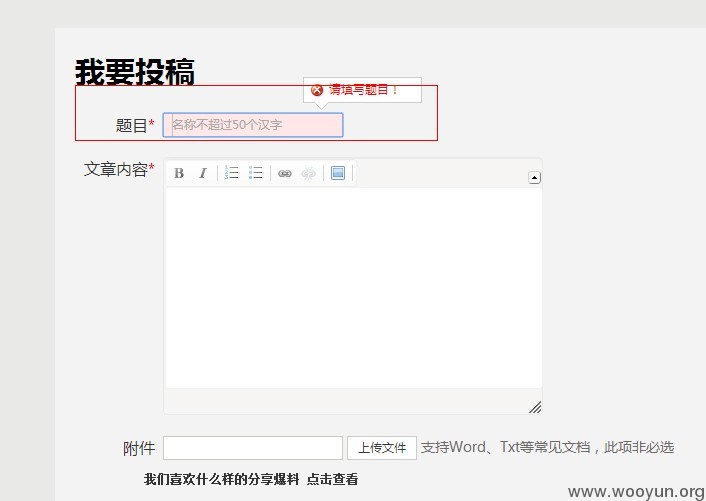706x501 pixels.
Task: Click the editor resize handle corner
Action: coord(535,407)
